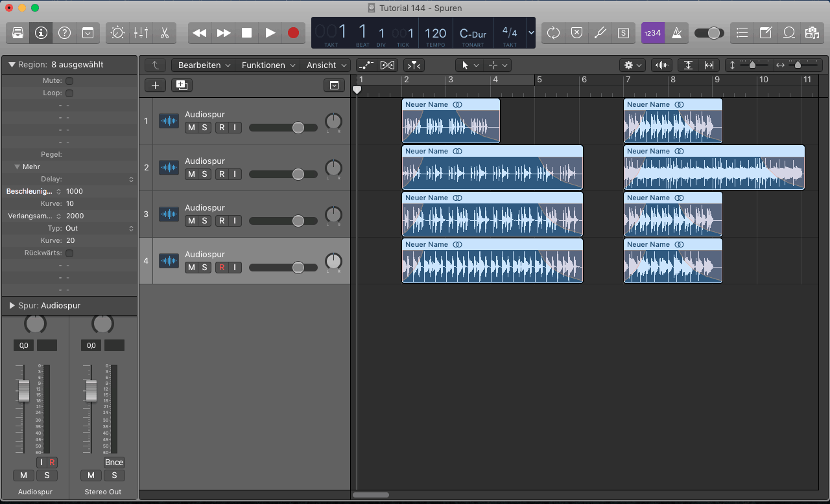
Task: Enable the Mute checkbox in Region inspector
Action: [x=69, y=81]
